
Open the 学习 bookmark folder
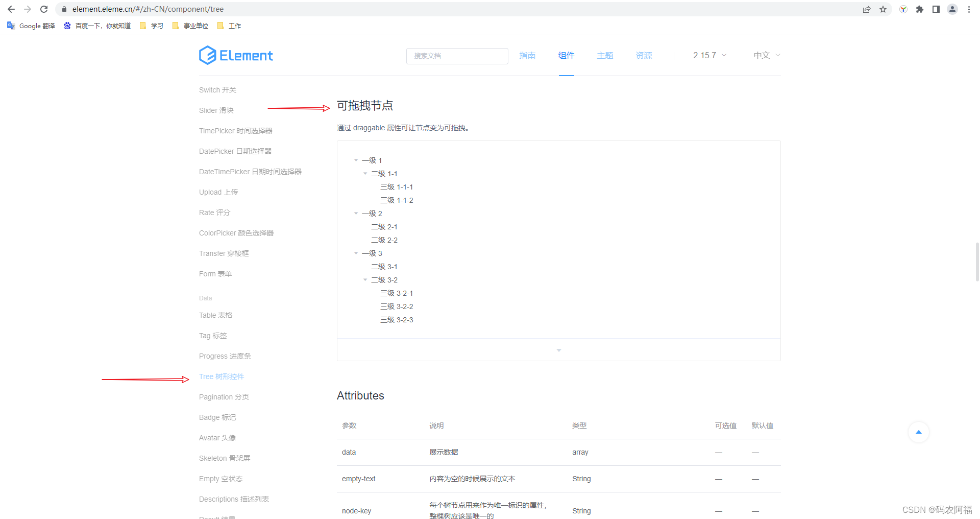click(152, 26)
